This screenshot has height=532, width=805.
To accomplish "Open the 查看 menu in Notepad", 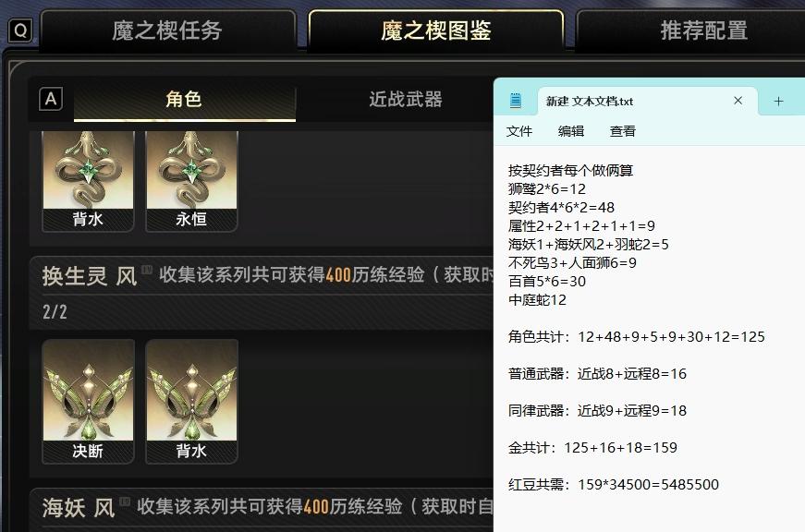I will [623, 131].
